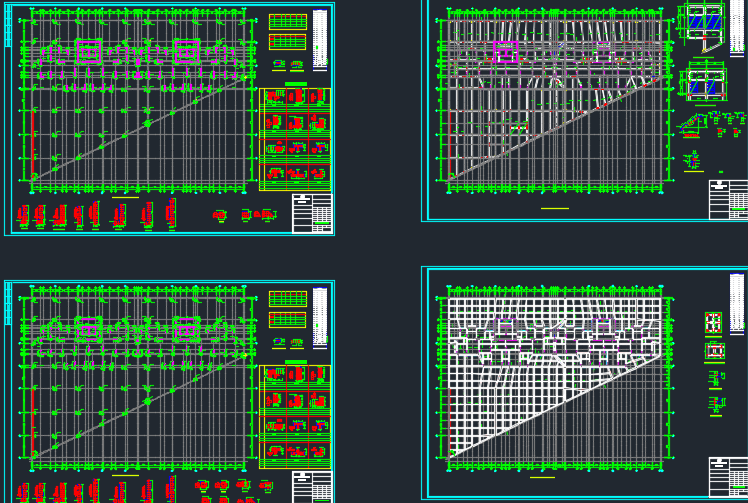Pick the right magenta core box in top-left plan
This screenshot has width=748, height=503.
coord(187,52)
